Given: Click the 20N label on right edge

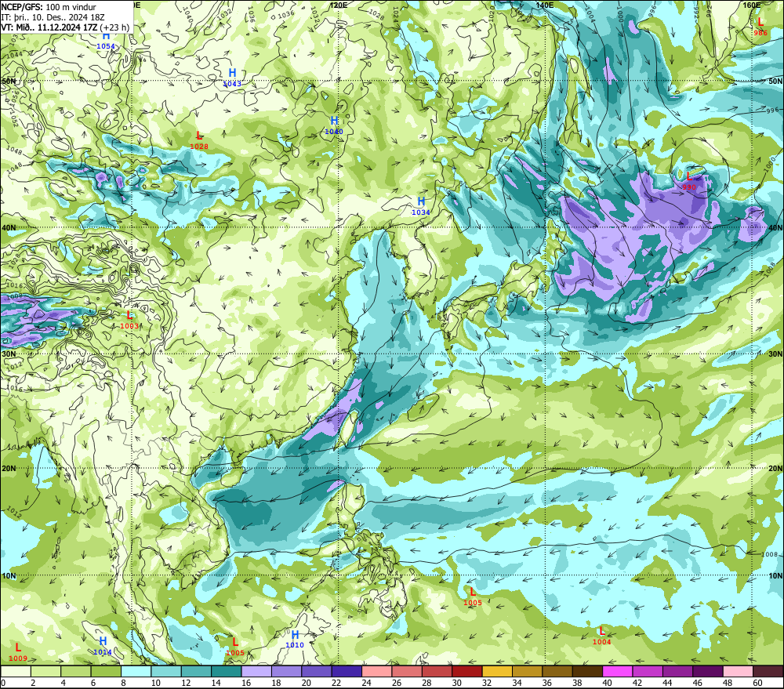Looking at the screenshot, I should pos(775,469).
